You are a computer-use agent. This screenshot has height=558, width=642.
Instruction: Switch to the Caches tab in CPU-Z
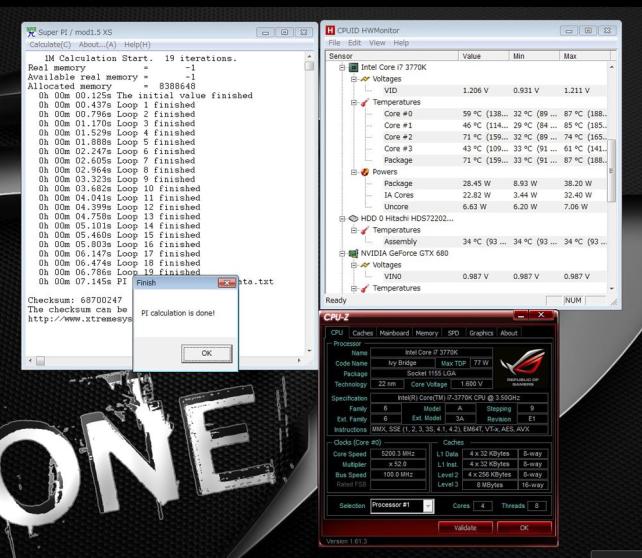click(x=362, y=333)
